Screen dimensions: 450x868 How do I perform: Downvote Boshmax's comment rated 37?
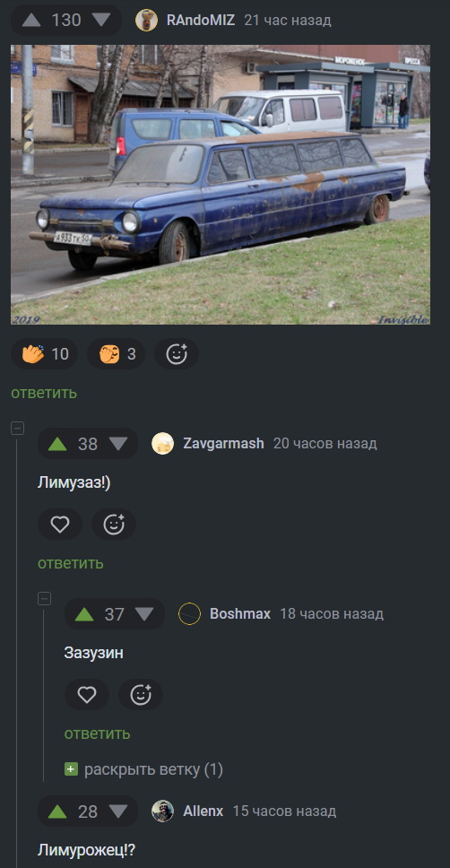click(x=144, y=614)
